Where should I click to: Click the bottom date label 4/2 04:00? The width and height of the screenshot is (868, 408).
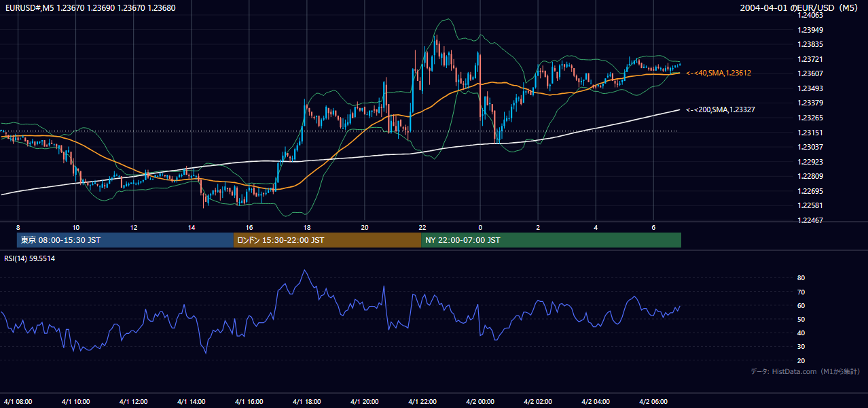pyautogui.click(x=596, y=401)
